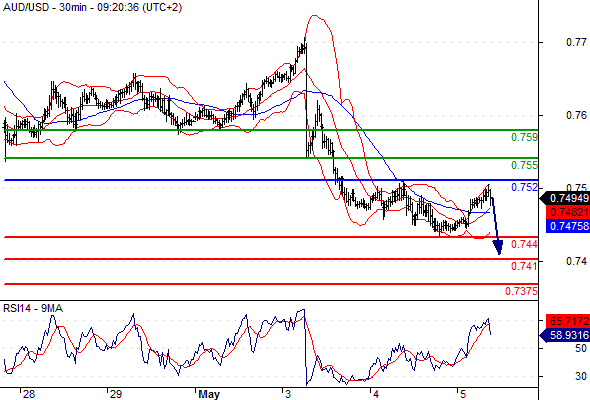This screenshot has width=590, height=400.
Task: Select the black 0.74949 current price tag
Action: [x=565, y=198]
